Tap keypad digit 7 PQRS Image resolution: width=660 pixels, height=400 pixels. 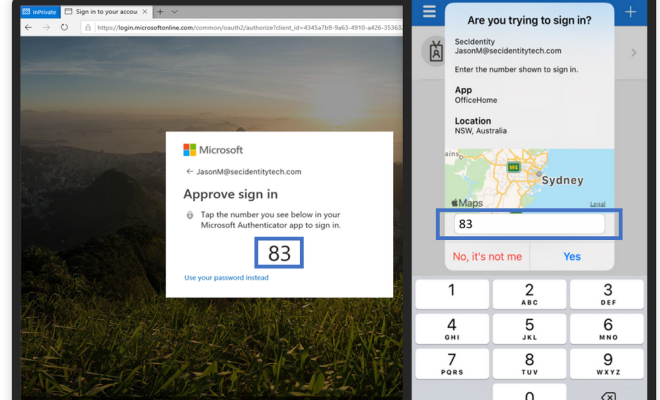point(452,364)
